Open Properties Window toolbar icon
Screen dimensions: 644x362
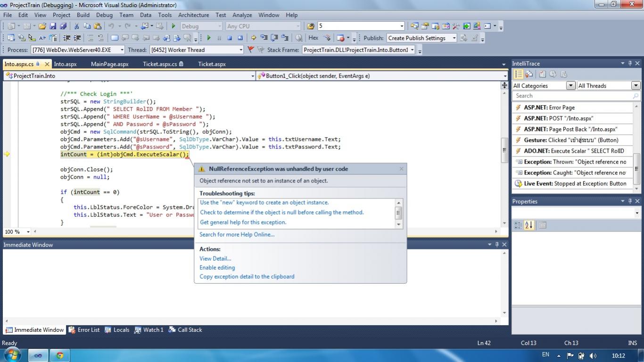point(425,26)
